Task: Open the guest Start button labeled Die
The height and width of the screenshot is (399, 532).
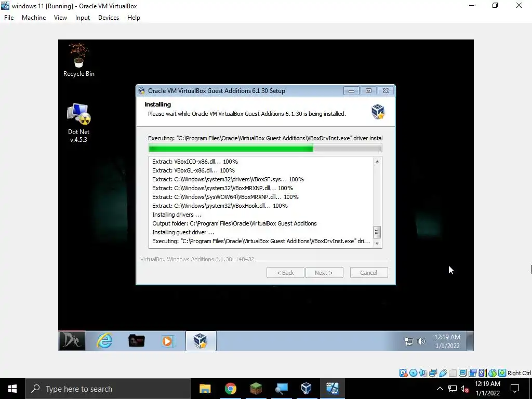Action: point(72,341)
